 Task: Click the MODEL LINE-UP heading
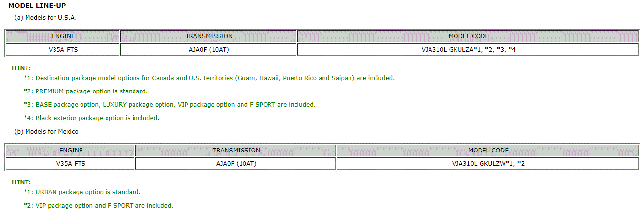coord(37,5)
